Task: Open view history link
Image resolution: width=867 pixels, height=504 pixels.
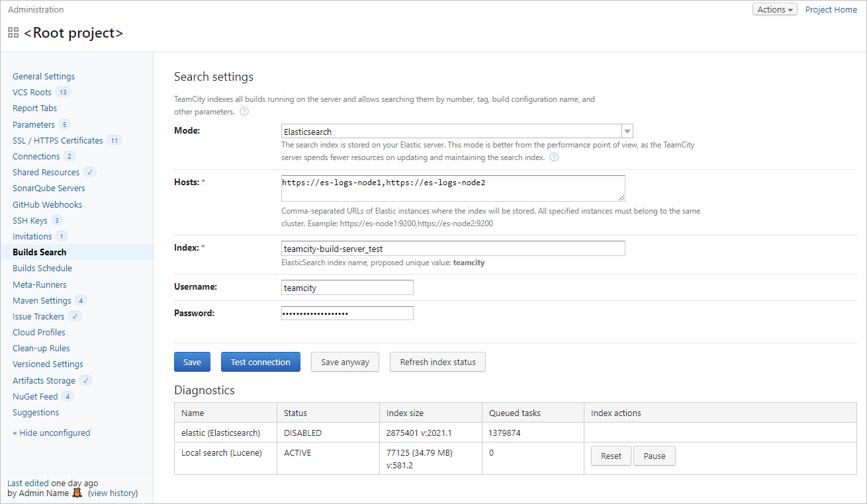Action: pyautogui.click(x=113, y=493)
